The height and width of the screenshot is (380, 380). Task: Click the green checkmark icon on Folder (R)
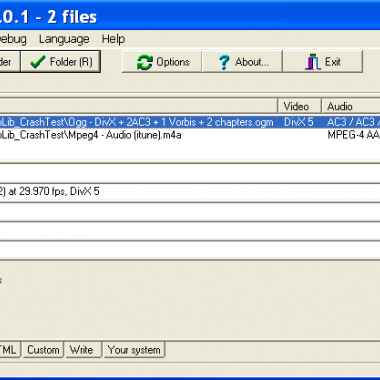click(x=37, y=62)
